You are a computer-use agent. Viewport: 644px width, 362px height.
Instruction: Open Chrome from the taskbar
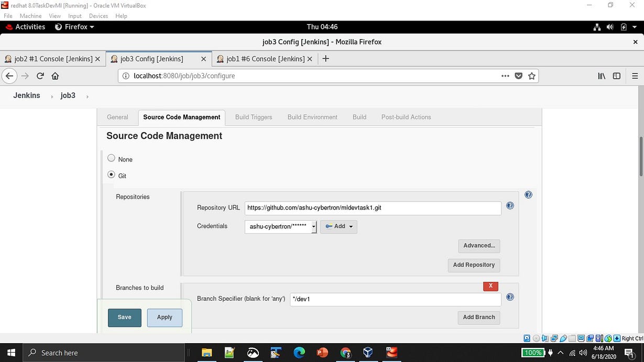coord(345,353)
